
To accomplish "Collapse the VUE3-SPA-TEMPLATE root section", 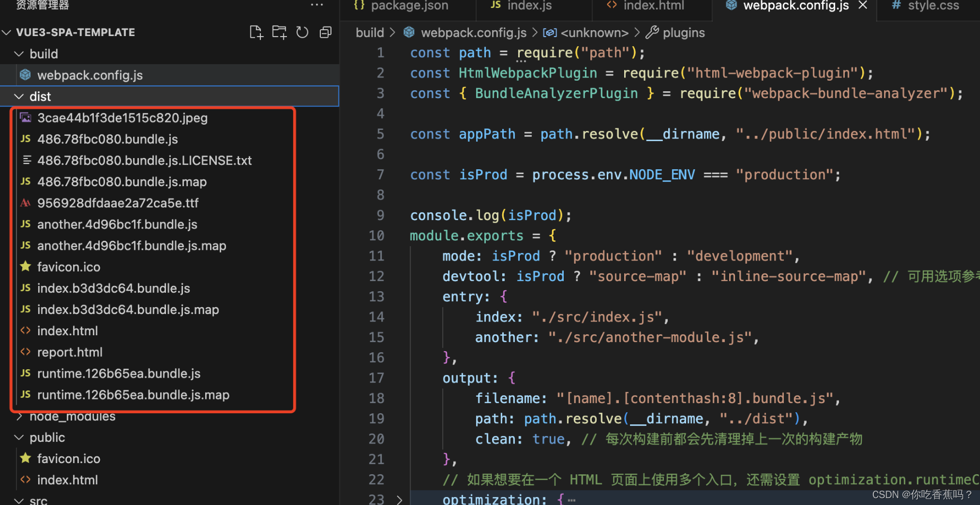I will [7, 32].
